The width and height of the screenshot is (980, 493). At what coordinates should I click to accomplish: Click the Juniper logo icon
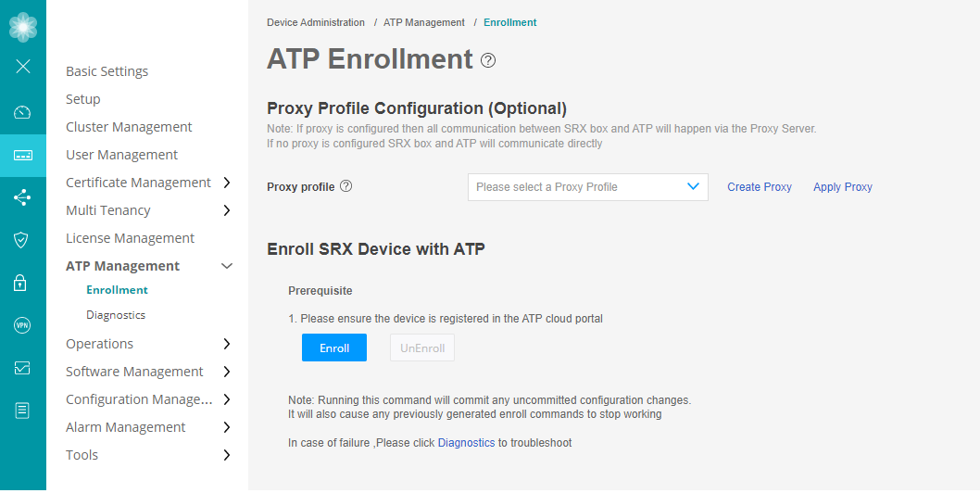pos(23,27)
